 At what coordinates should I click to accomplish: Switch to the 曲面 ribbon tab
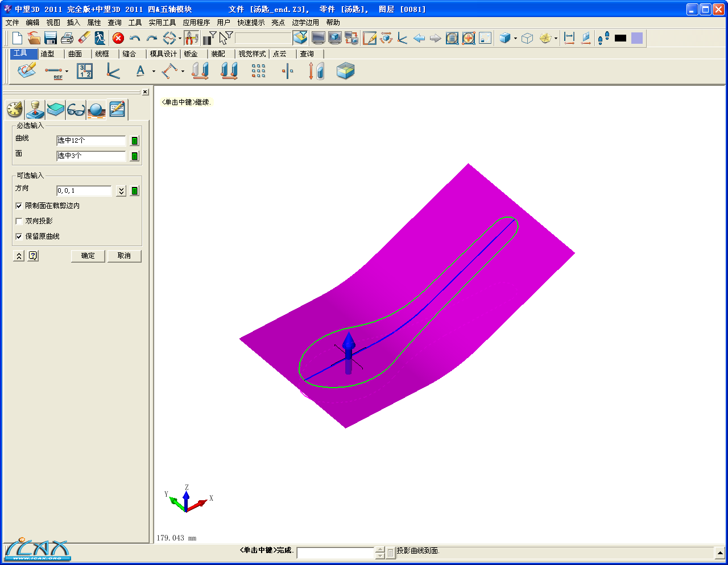tap(75, 54)
